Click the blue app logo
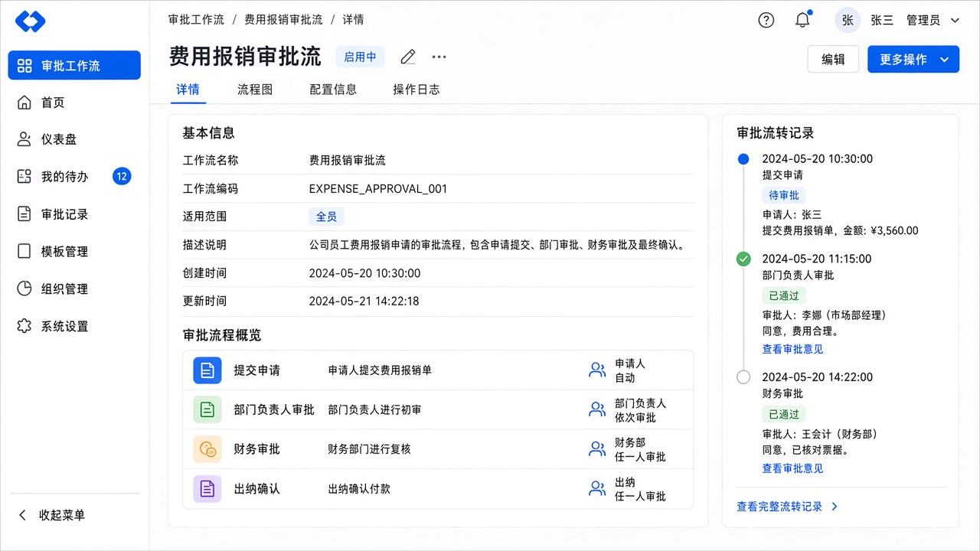980x551 pixels. 31,21
